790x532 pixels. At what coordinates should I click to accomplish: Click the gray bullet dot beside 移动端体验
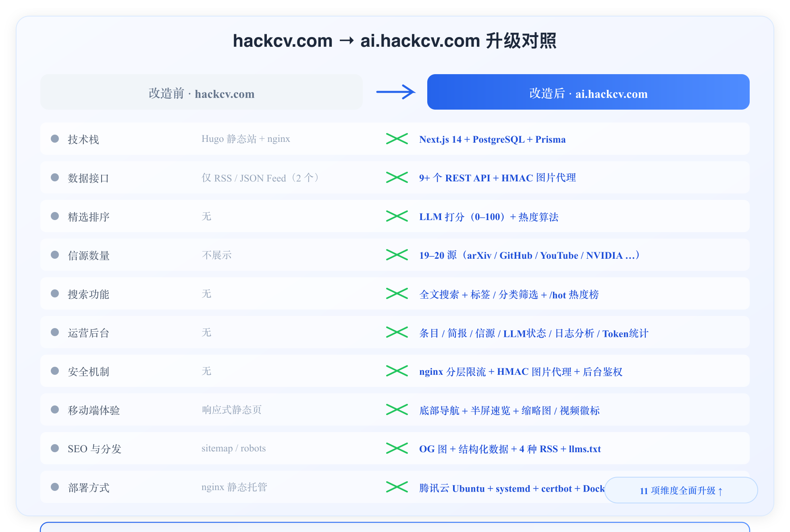(55, 409)
